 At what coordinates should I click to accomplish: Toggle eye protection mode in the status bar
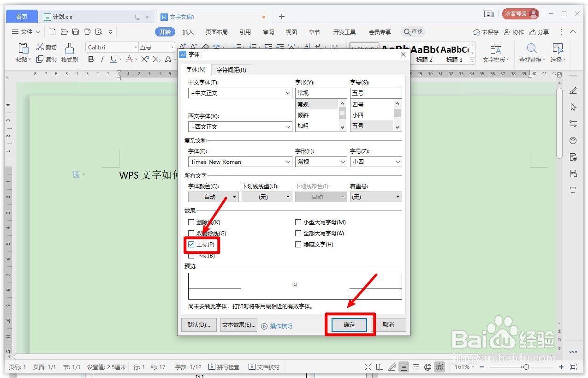coord(440,367)
